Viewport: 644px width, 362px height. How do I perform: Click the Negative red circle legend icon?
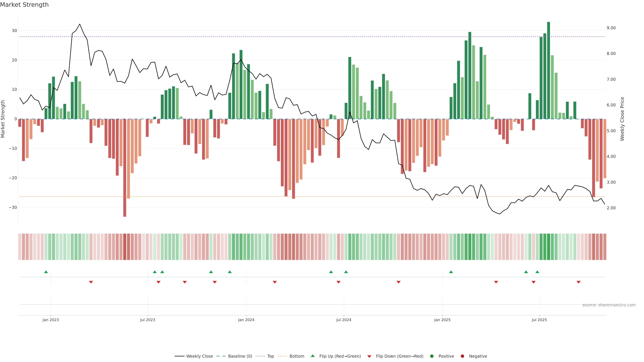[462, 356]
